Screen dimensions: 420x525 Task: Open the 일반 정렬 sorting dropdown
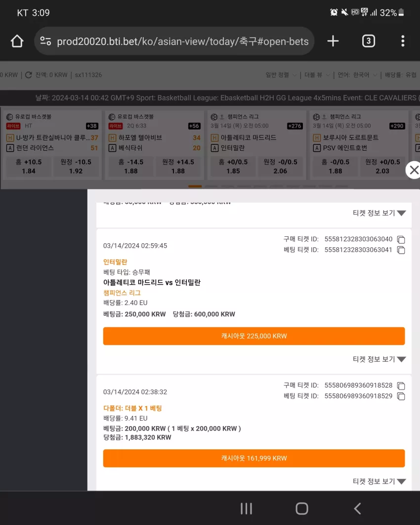(281, 75)
